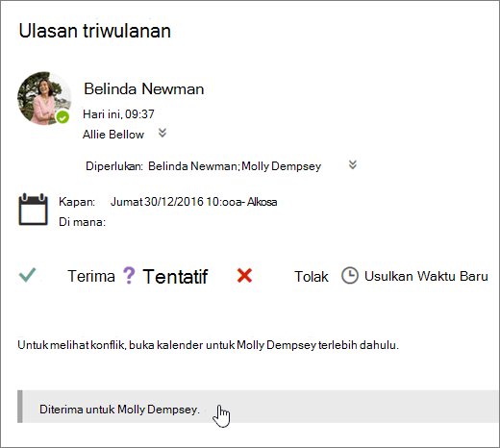Click Molly Dempsey in Diperlukan list

[x=281, y=166]
